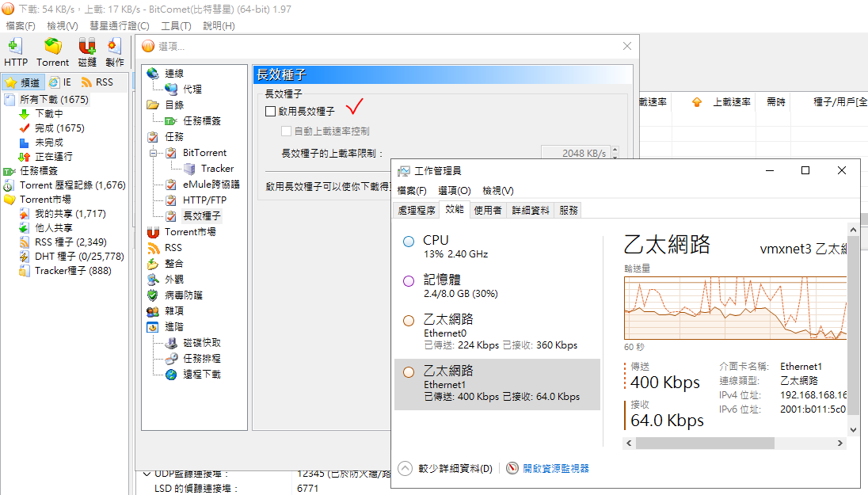Select the 頻道 tab in BitComet sidebar
868x495 pixels.
[x=23, y=82]
